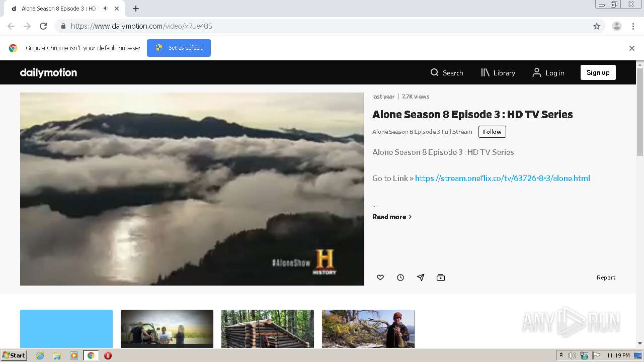Open network tray icon
644x362 pixels.
coord(584,355)
